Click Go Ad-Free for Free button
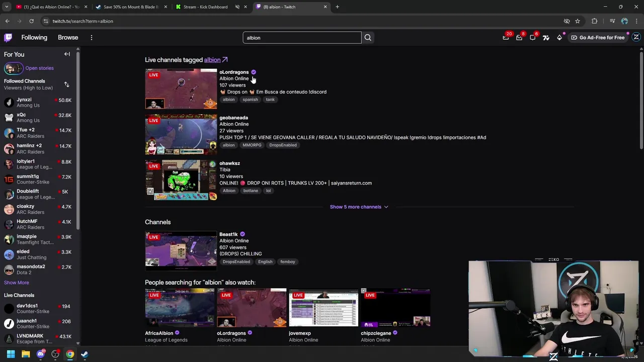 click(x=598, y=38)
